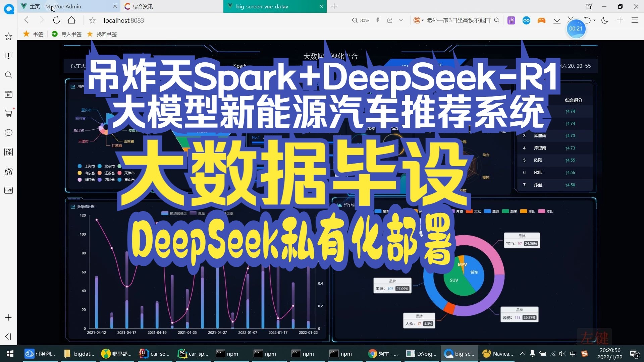The width and height of the screenshot is (644, 362).
Task: Close the big-screen-vue-datav tab
Action: (x=321, y=6)
